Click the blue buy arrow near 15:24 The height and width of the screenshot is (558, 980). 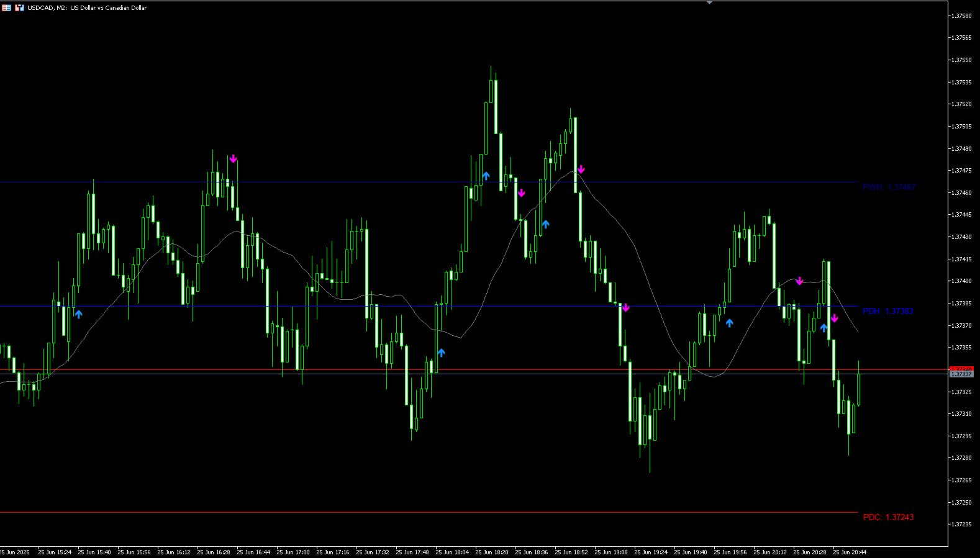79,314
